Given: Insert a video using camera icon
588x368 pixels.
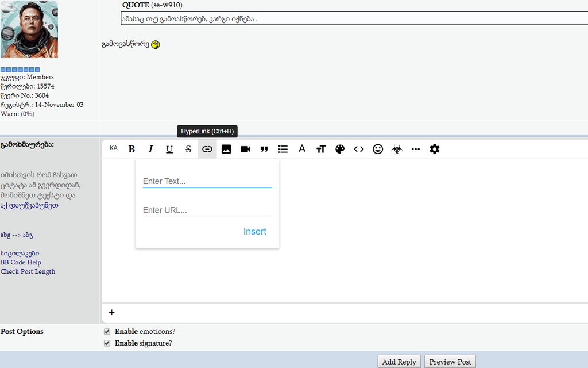Looking at the screenshot, I should [245, 149].
